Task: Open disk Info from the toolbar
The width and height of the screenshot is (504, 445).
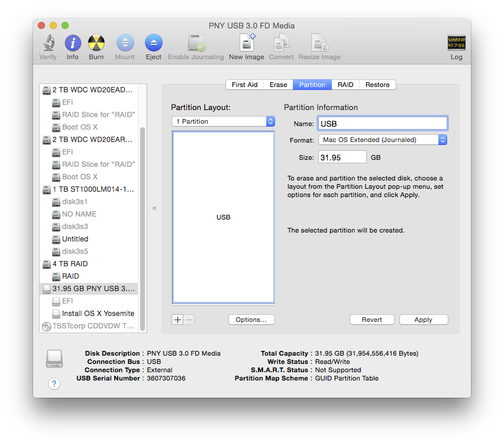Action: 73,43
